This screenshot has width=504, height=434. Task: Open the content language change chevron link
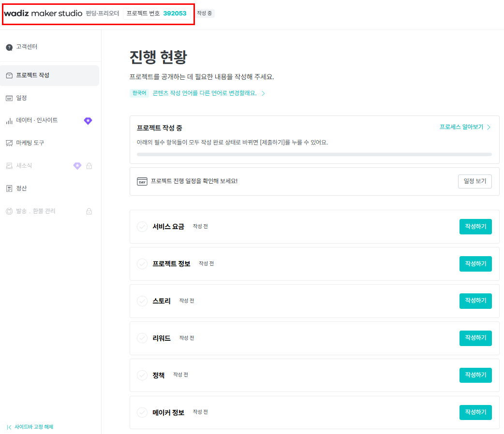point(263,93)
